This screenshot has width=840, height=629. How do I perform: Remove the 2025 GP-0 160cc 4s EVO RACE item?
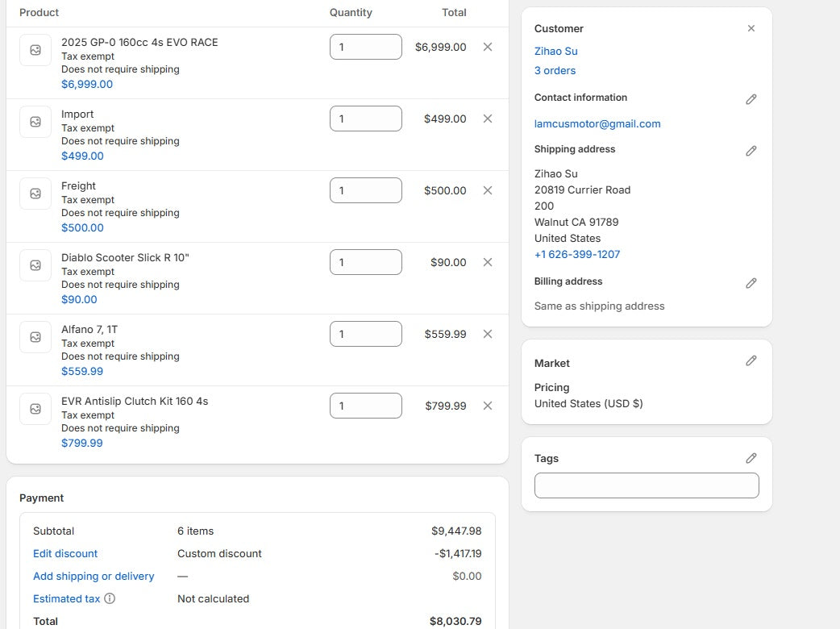click(x=488, y=47)
